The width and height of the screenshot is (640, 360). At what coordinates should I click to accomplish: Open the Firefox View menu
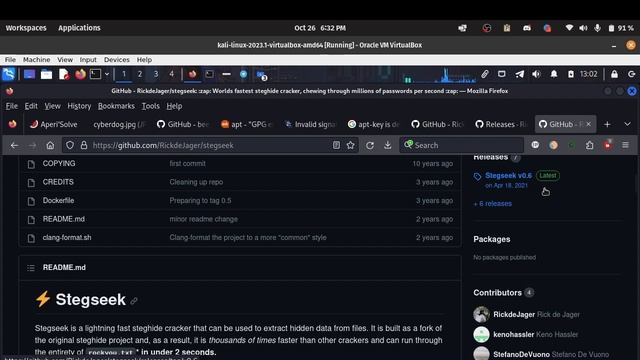52,106
